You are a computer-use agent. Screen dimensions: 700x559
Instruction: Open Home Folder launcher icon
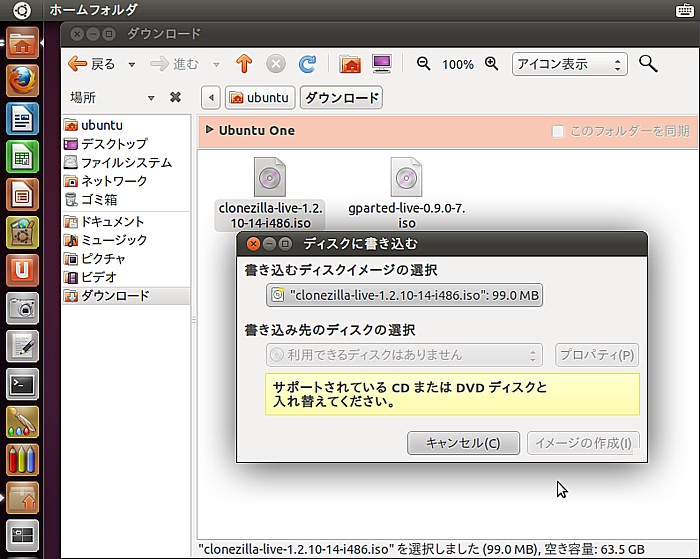coord(22,43)
